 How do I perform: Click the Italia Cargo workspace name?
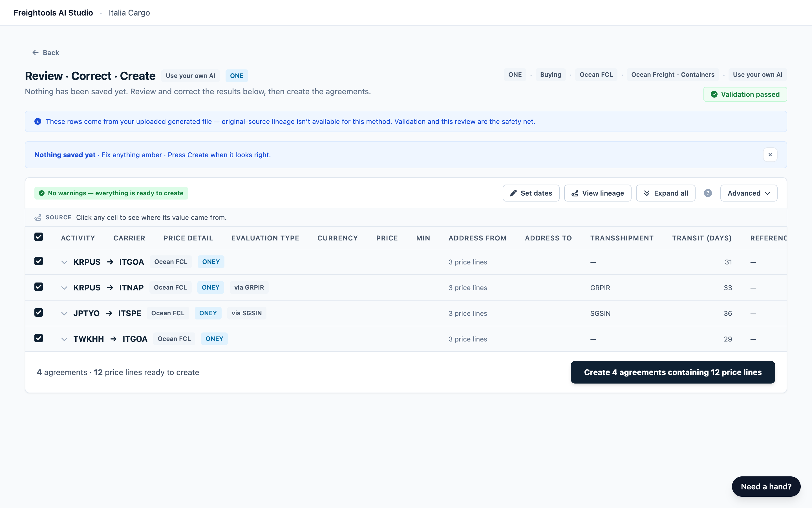[129, 13]
